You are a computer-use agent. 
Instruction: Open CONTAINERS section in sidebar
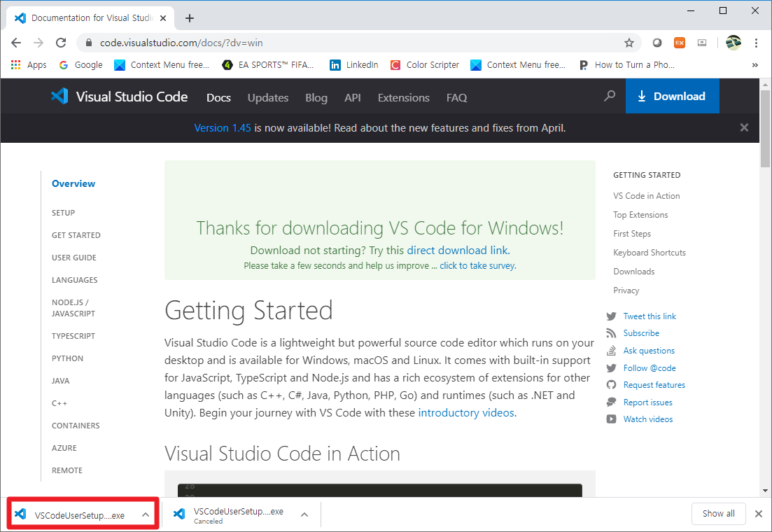pos(76,426)
